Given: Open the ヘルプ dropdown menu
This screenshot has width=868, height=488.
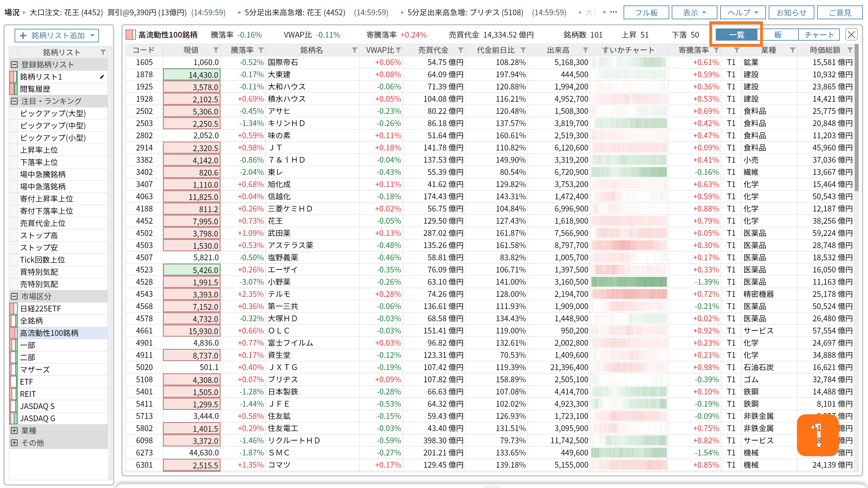Looking at the screenshot, I should click(x=743, y=13).
